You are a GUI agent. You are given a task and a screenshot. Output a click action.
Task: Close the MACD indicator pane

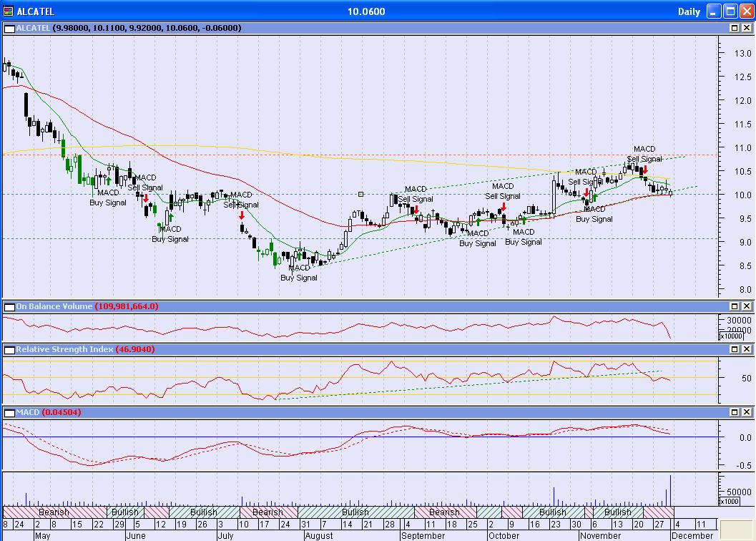pos(747,412)
